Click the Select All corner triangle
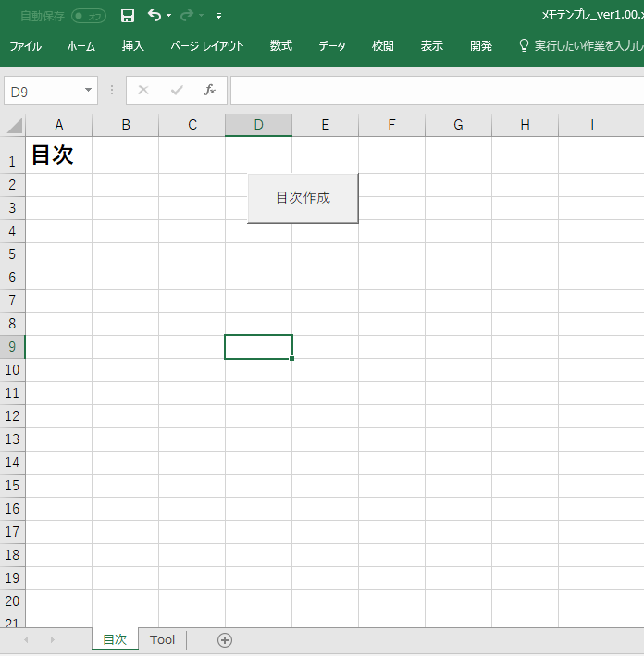This screenshot has height=656, width=644. click(x=14, y=126)
